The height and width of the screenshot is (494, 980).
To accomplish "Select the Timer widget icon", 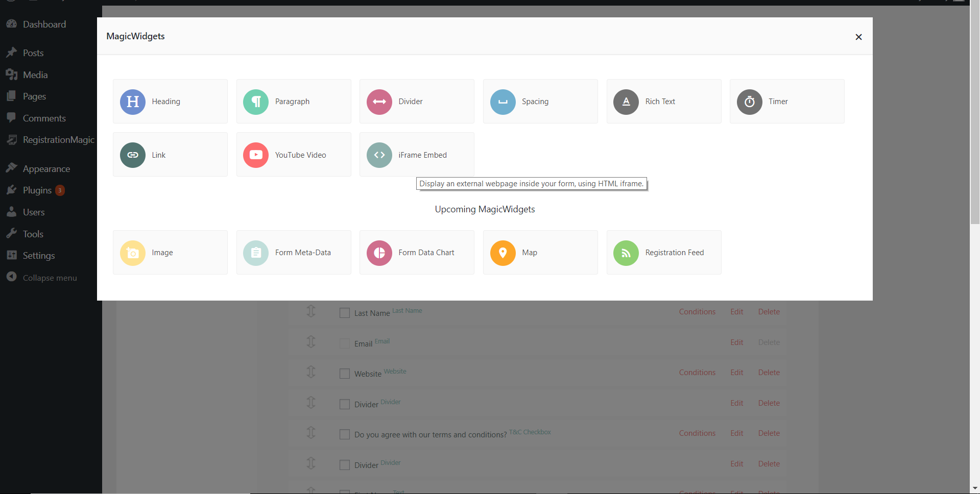I will pyautogui.click(x=749, y=102).
